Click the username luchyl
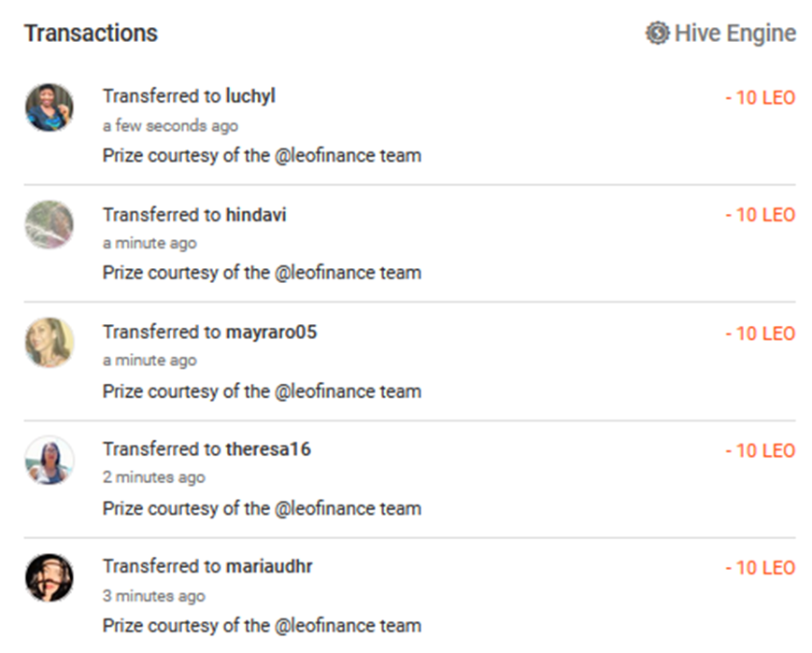This screenshot has height=653, width=812. click(250, 97)
